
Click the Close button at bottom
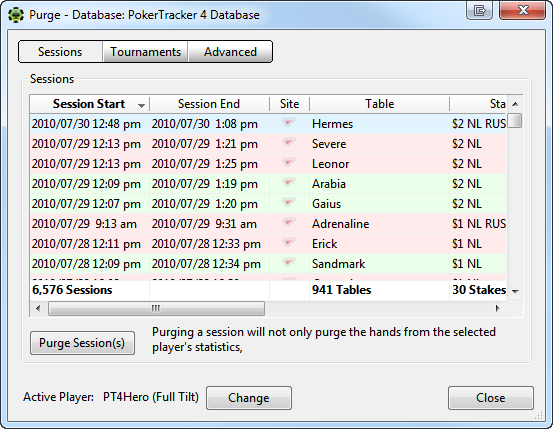pos(491,398)
